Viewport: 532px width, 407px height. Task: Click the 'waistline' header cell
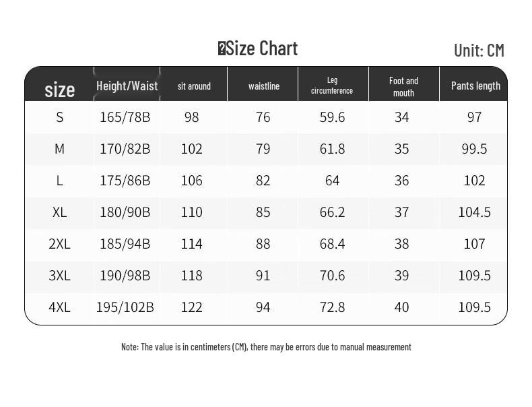point(263,86)
